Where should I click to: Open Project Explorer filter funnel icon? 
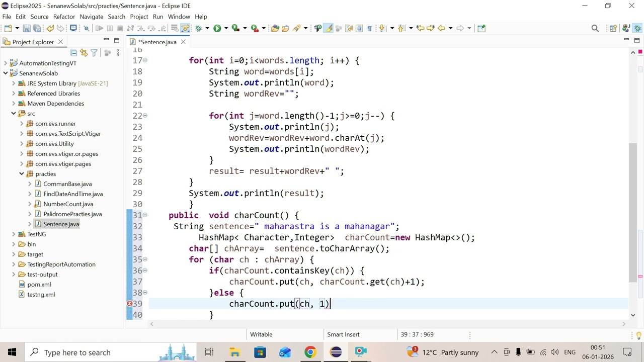pyautogui.click(x=94, y=53)
